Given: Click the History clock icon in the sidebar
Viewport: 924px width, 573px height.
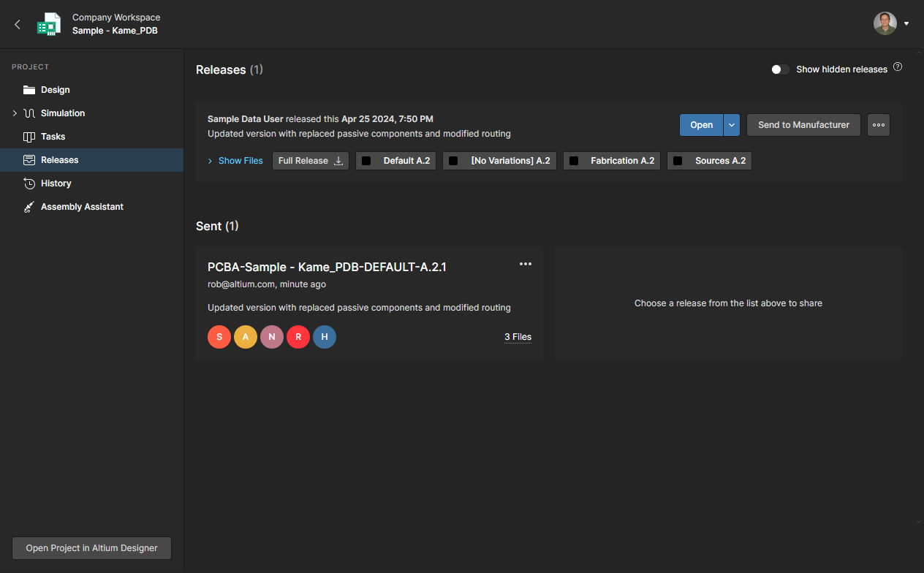Looking at the screenshot, I should click(29, 183).
